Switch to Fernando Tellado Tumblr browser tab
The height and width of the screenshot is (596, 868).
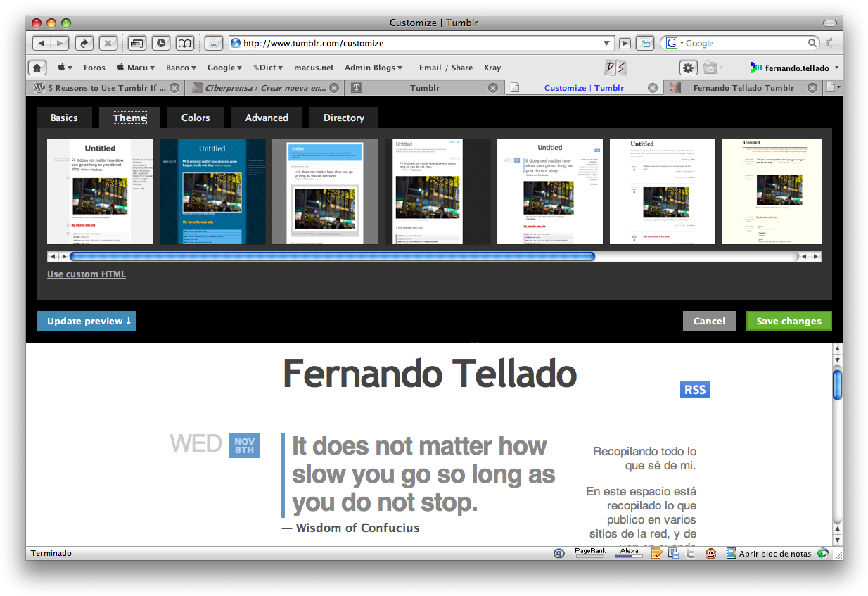[743, 88]
